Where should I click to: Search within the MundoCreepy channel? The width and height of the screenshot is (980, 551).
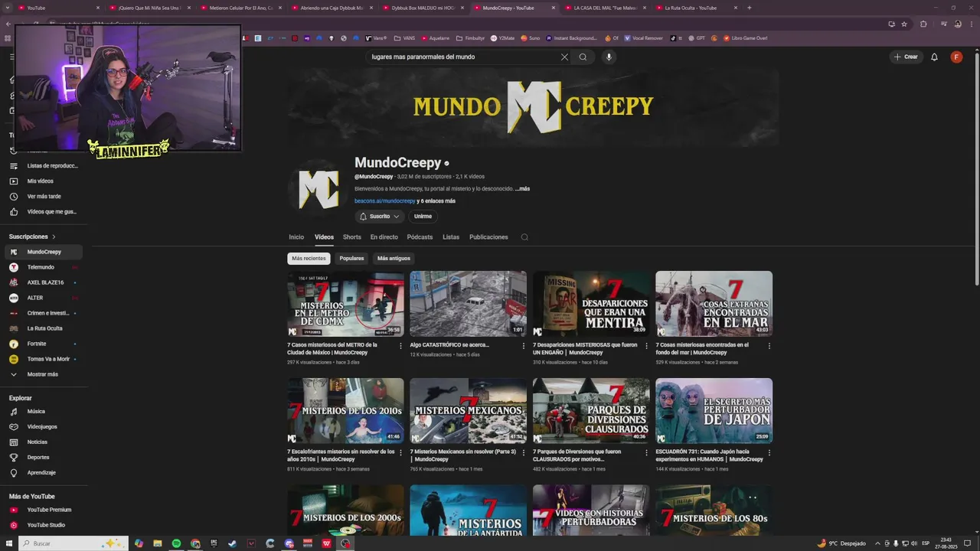[x=524, y=237]
